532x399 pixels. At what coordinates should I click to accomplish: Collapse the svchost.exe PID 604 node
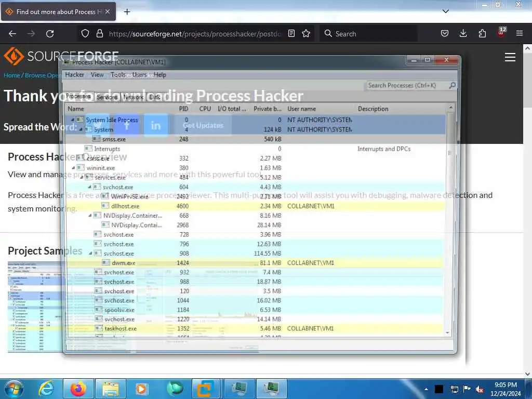[89, 187]
